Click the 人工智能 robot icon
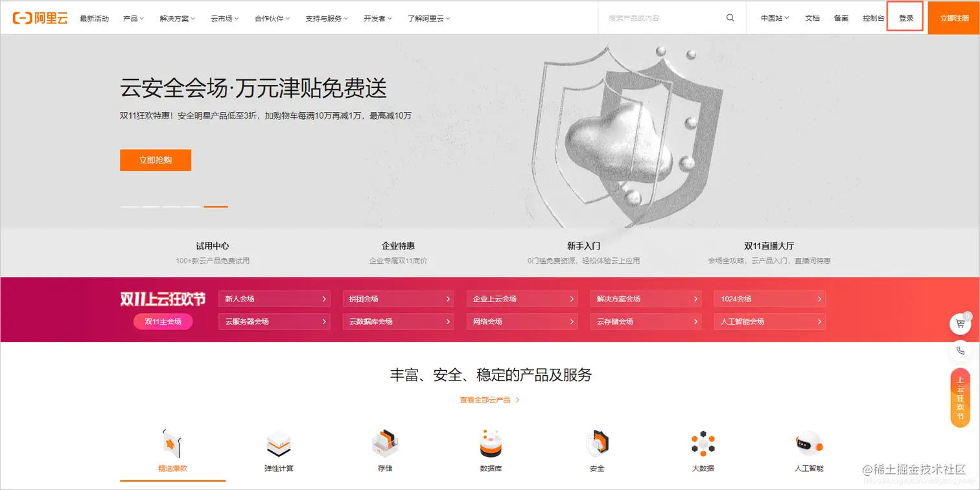The height and width of the screenshot is (490, 980). point(808,443)
